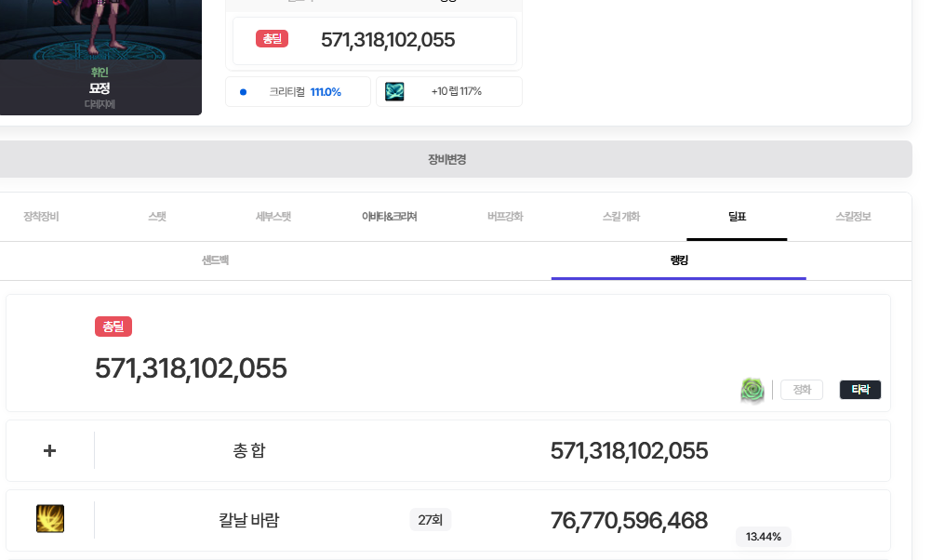
Task: Toggle the 타락 mode option
Action: click(x=859, y=390)
